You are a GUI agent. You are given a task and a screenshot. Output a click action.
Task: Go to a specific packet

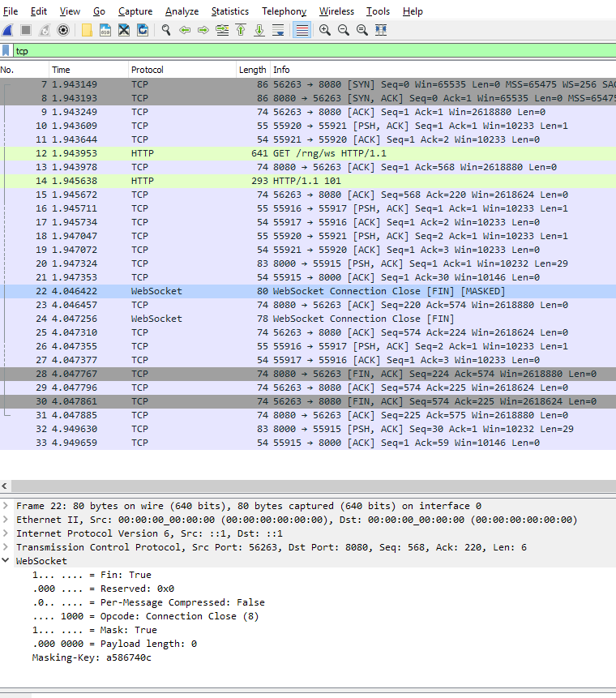pyautogui.click(x=222, y=30)
